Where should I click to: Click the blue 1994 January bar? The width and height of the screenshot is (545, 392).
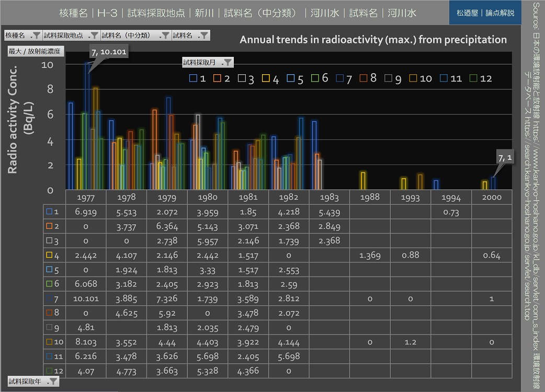(x=436, y=185)
